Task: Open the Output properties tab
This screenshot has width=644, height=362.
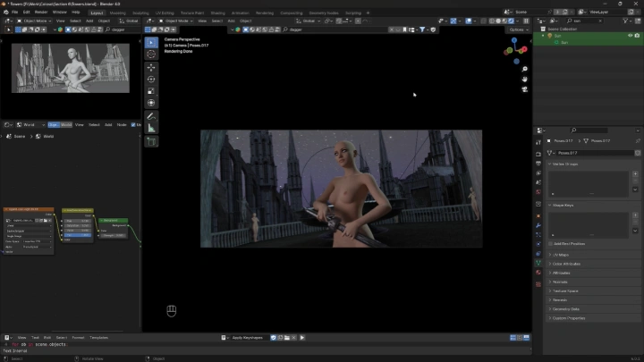Action: [538, 164]
